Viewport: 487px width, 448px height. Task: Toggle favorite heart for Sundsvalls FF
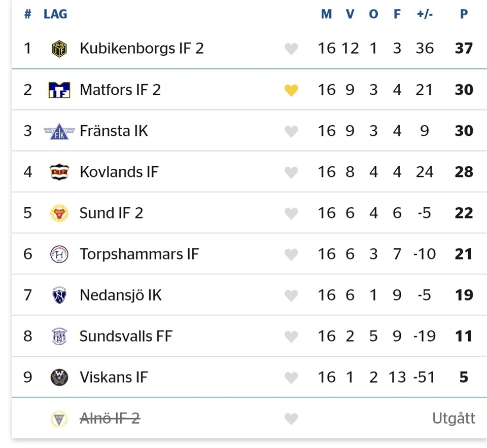pyautogui.click(x=291, y=337)
